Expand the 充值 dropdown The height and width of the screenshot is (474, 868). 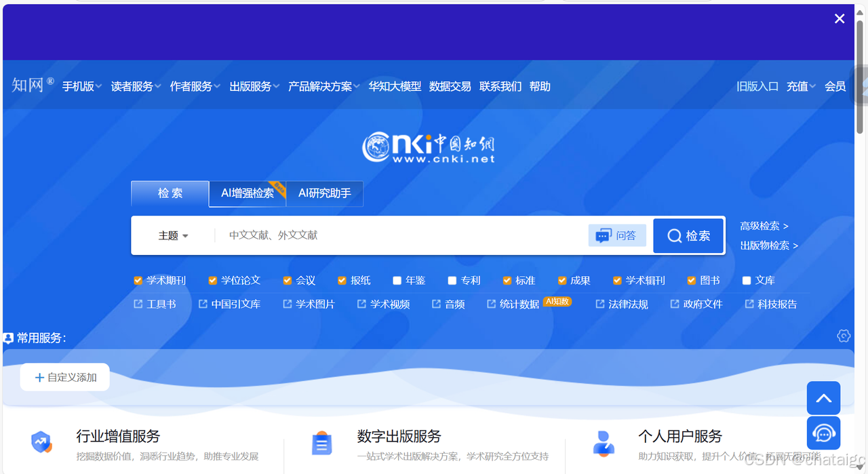[x=801, y=86]
